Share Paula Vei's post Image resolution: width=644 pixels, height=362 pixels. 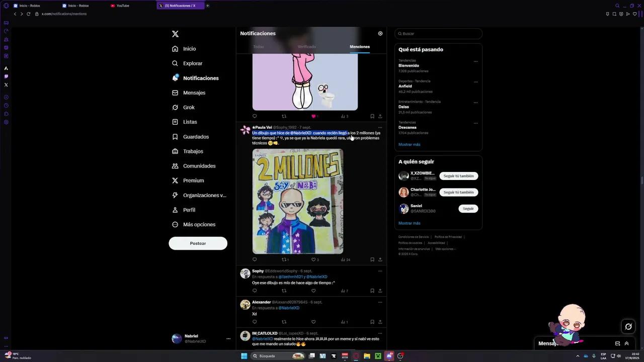coord(380,259)
